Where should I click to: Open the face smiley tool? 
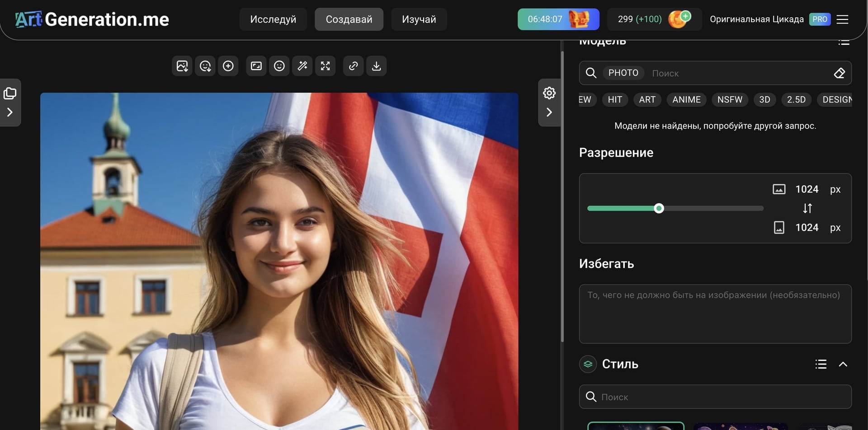[279, 66]
